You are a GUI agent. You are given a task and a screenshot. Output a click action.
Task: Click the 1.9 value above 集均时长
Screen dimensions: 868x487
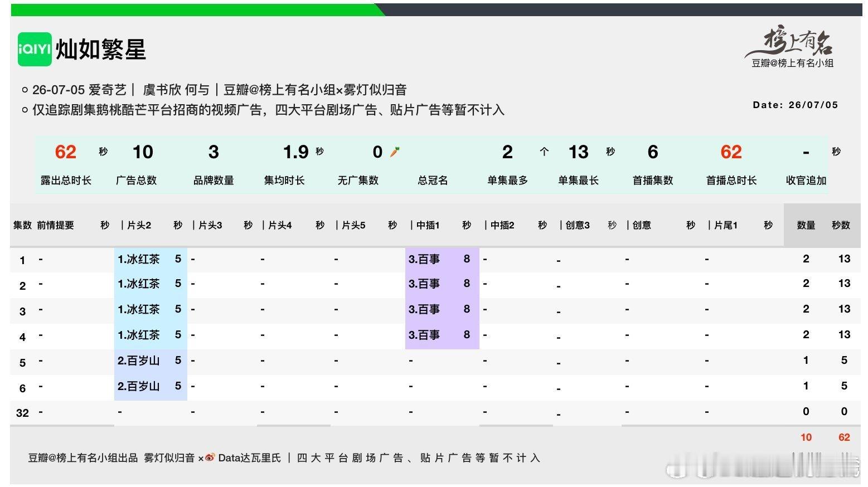click(x=295, y=152)
